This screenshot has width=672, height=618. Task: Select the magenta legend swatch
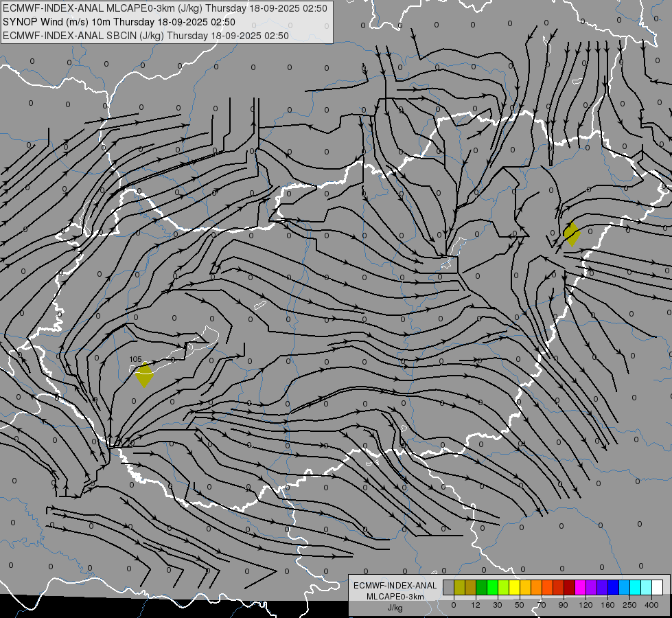pos(581,587)
